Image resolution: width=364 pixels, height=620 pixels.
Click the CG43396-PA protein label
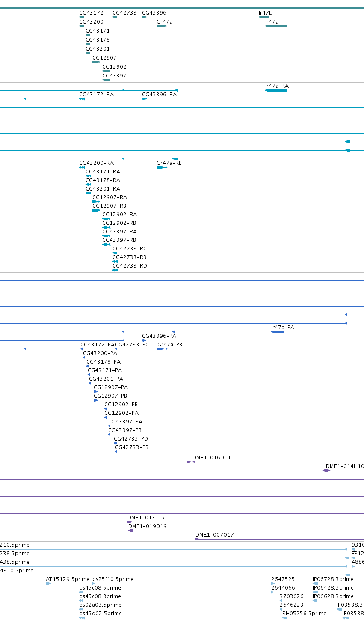tap(159, 336)
